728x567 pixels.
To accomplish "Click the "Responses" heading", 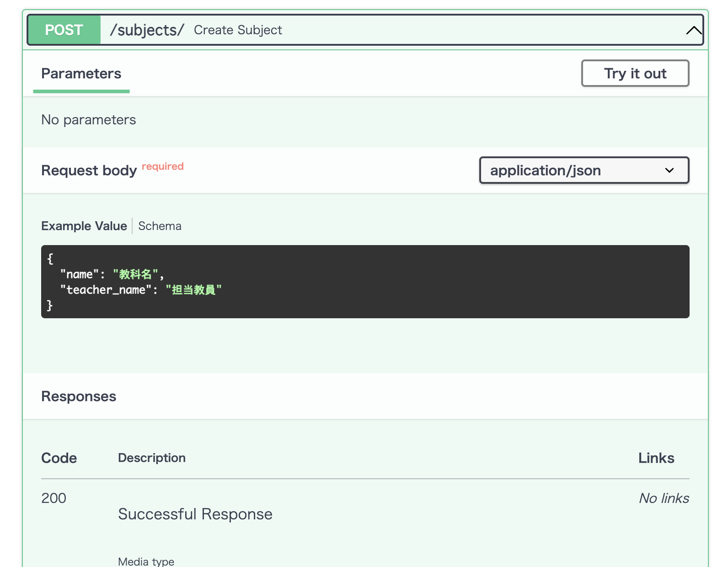I will point(79,396).
